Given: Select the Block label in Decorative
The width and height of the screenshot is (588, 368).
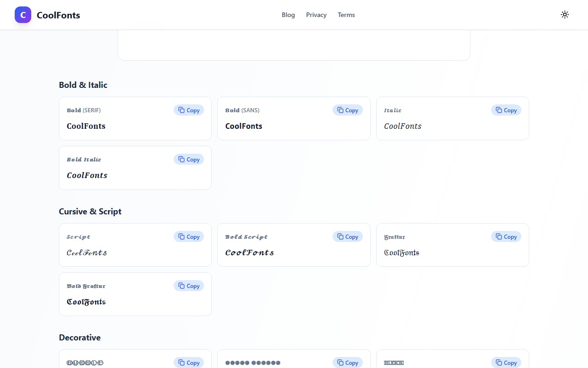Looking at the screenshot, I should click(394, 363).
